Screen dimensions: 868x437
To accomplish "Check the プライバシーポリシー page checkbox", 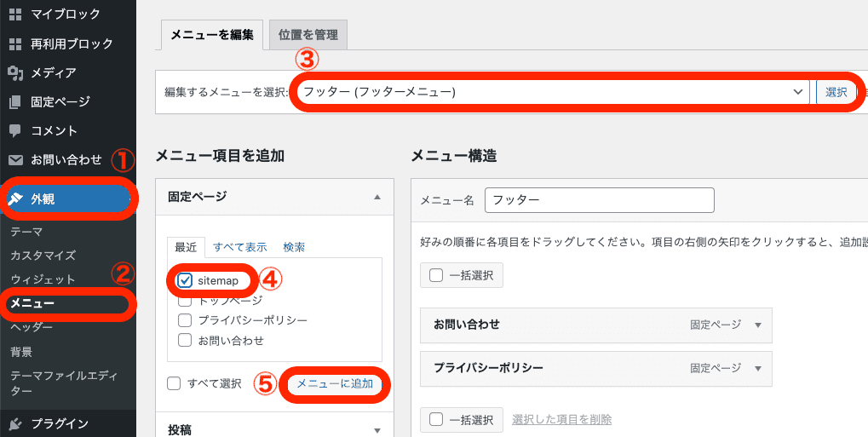I will 184,320.
